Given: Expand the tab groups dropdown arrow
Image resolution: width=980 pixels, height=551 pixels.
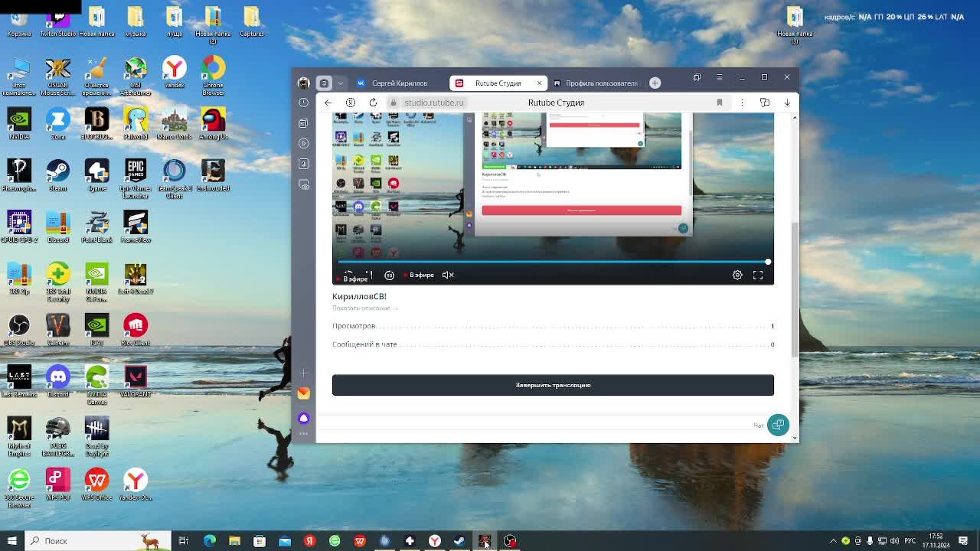Looking at the screenshot, I should click(x=341, y=83).
